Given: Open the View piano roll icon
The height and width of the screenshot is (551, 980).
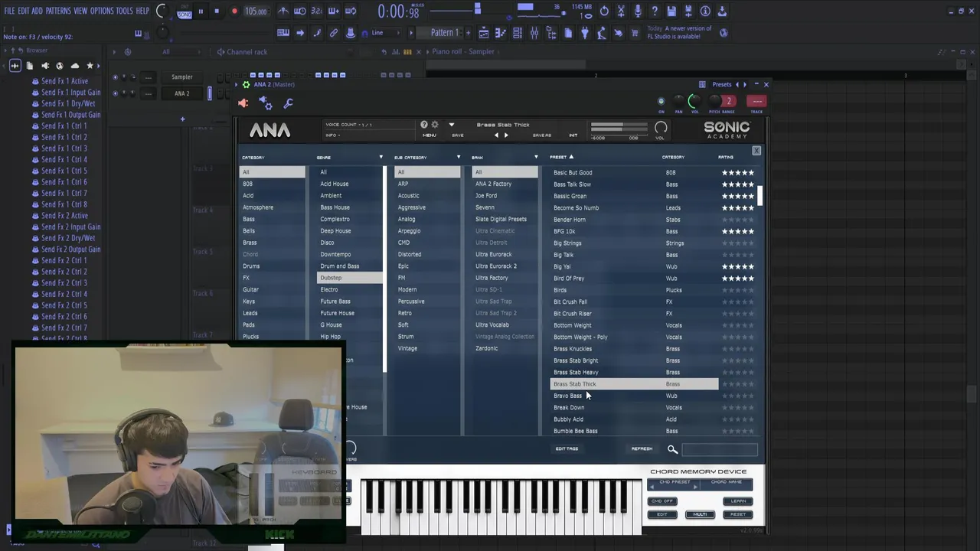Looking at the screenshot, I should pos(501,33).
